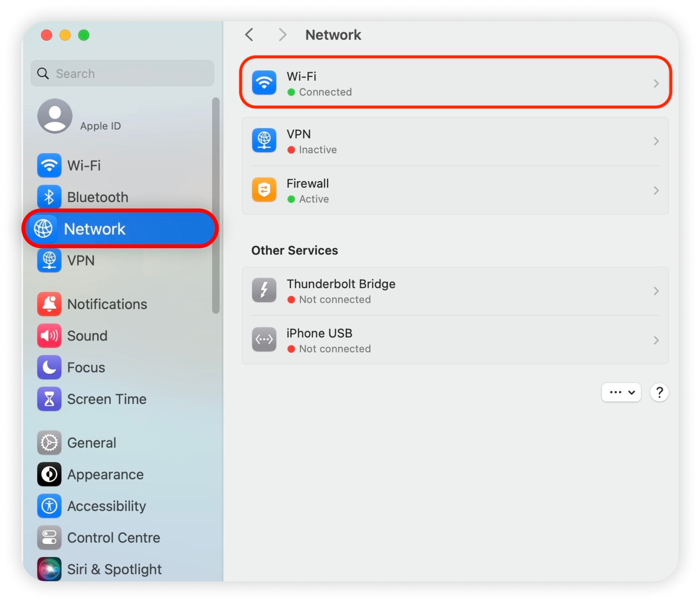Screen dimensions: 700x603
Task: Open the iPhone USB row chevron
Action: pyautogui.click(x=656, y=340)
